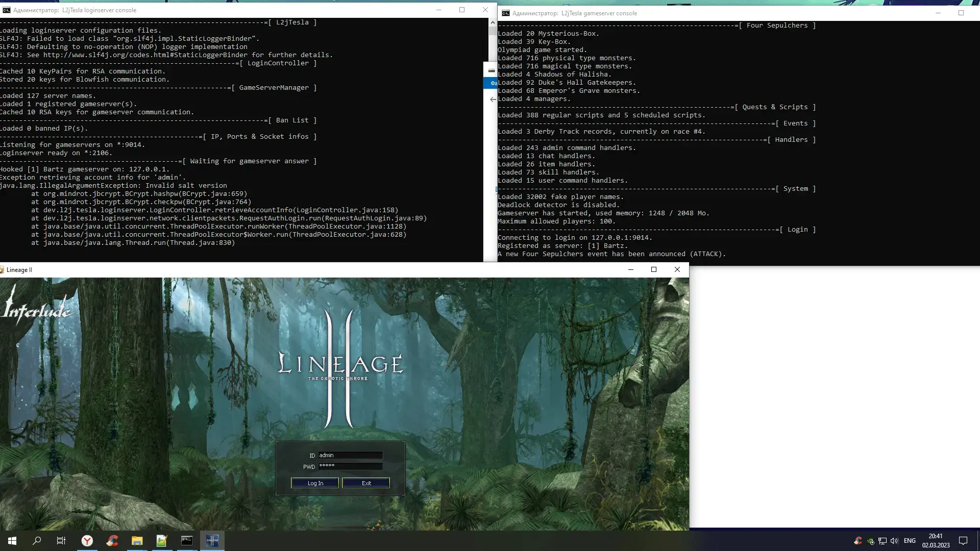Open the volume control in the tray
980x551 pixels.
(x=894, y=541)
